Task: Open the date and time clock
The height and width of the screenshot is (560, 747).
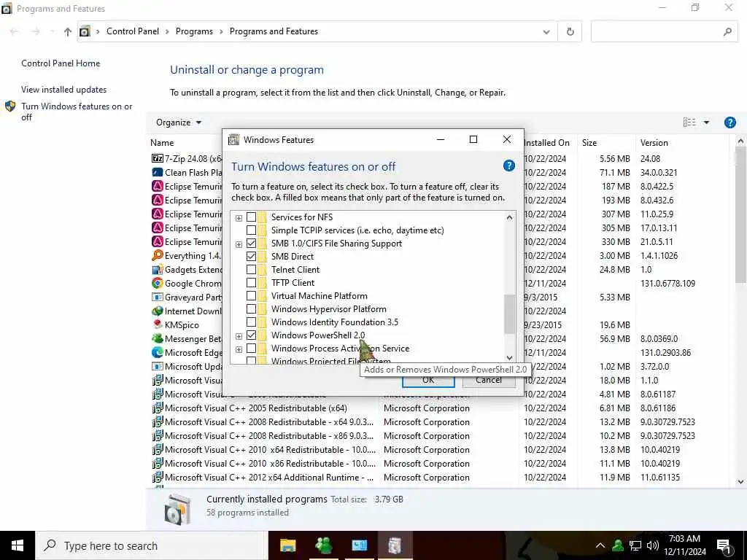Action: point(684,545)
